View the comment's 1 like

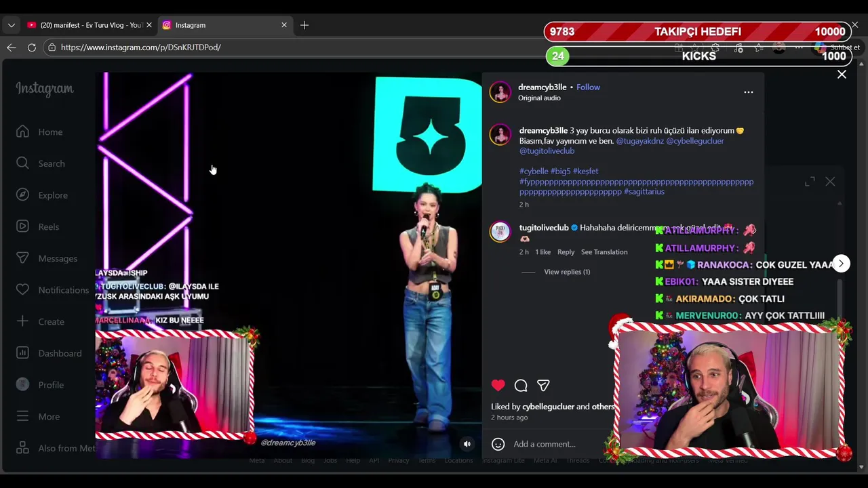pyautogui.click(x=542, y=252)
